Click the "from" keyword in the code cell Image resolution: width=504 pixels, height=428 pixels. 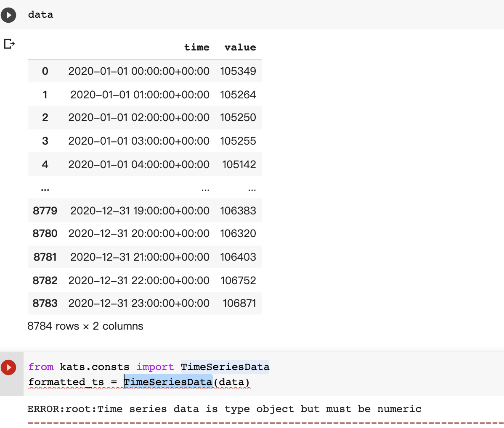click(x=41, y=367)
